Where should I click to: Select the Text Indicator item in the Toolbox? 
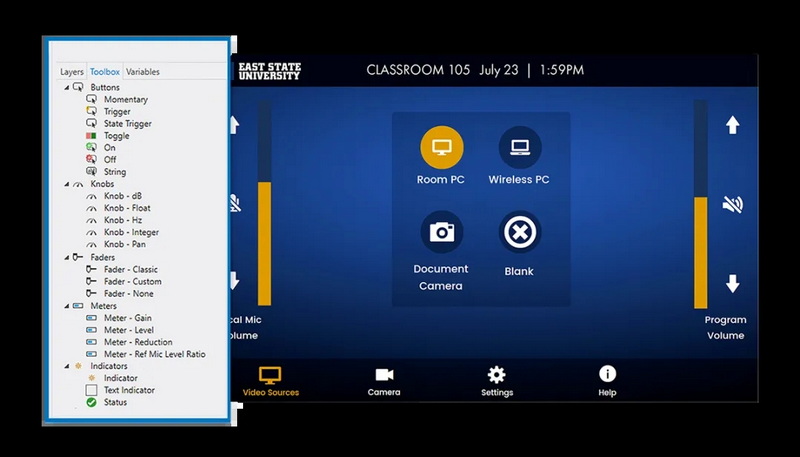point(129,390)
